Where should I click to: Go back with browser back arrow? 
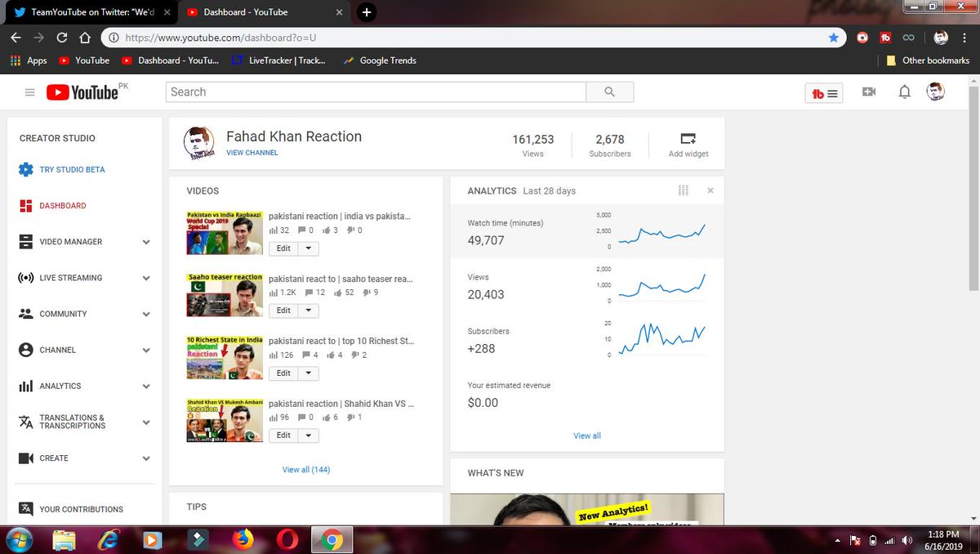click(16, 38)
